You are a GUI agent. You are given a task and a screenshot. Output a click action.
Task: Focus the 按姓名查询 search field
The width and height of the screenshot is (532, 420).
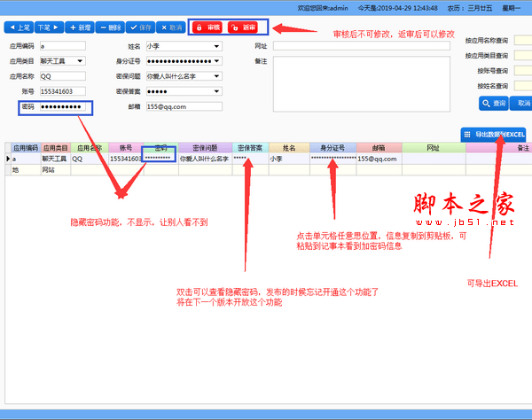[523, 86]
